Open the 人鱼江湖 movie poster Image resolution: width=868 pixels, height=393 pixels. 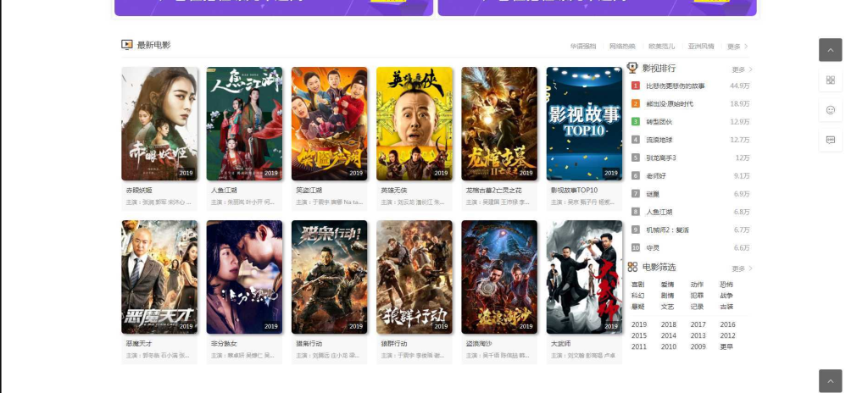coord(244,124)
